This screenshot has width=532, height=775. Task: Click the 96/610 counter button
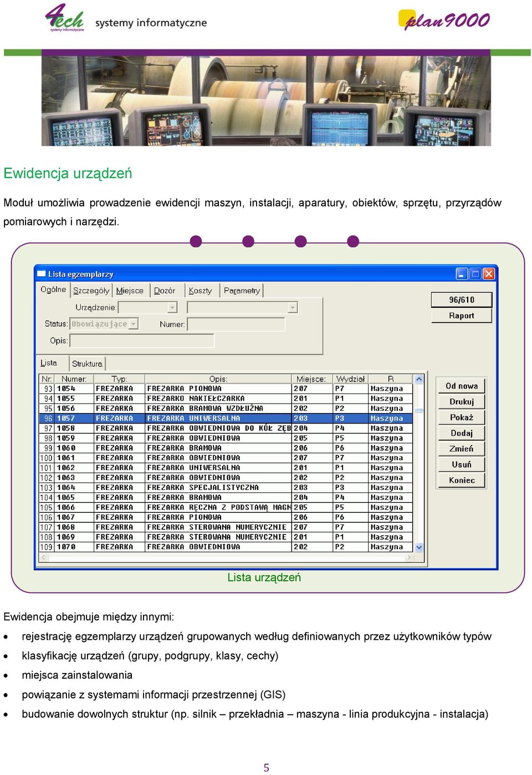point(462,300)
